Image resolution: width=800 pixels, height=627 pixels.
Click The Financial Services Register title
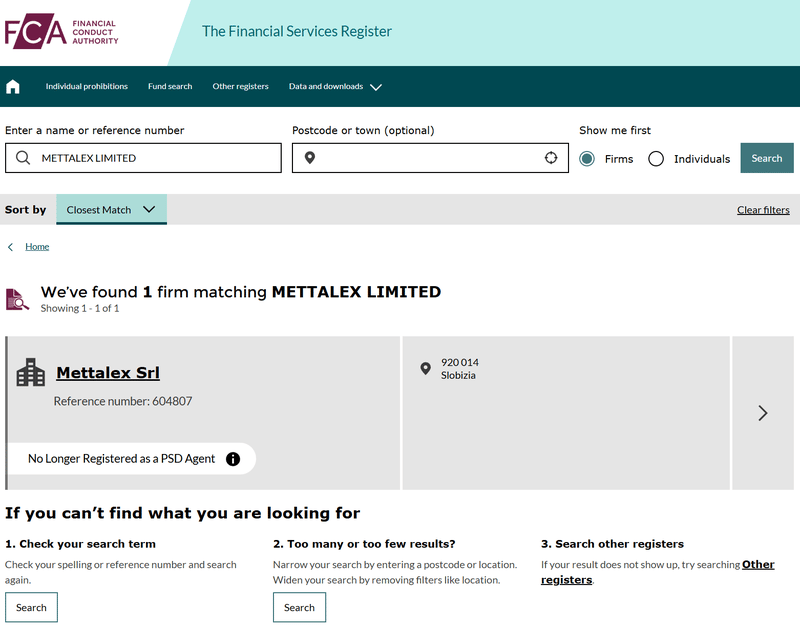296,31
